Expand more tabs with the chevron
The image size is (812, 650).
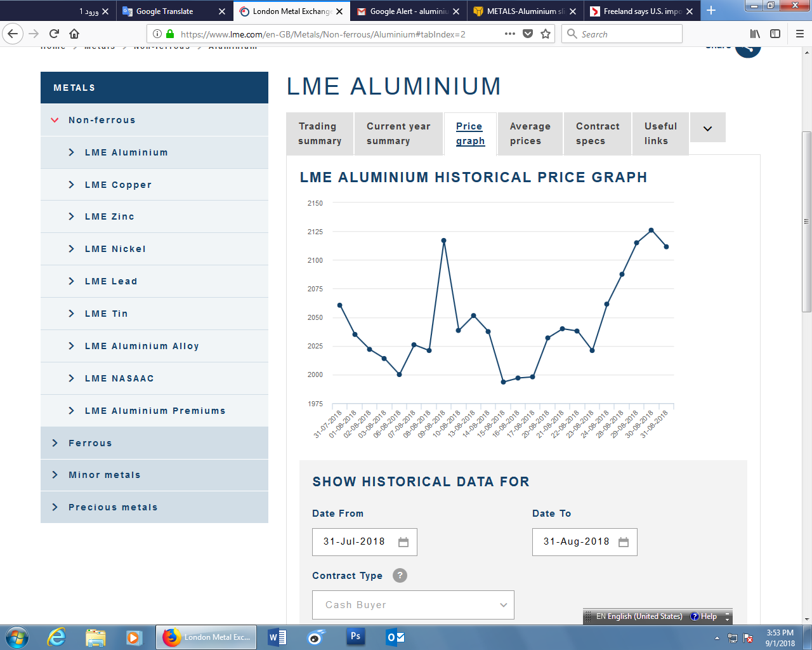click(x=708, y=128)
